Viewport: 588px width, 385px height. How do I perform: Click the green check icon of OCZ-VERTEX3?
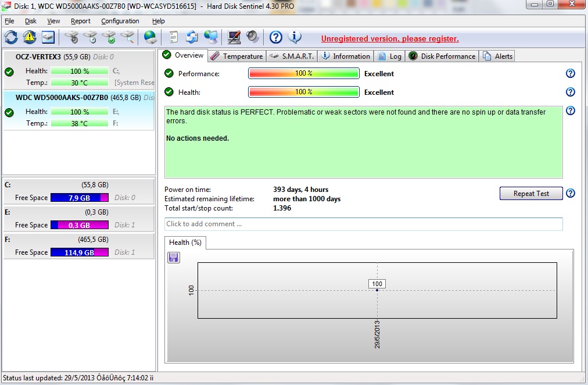(x=9, y=72)
